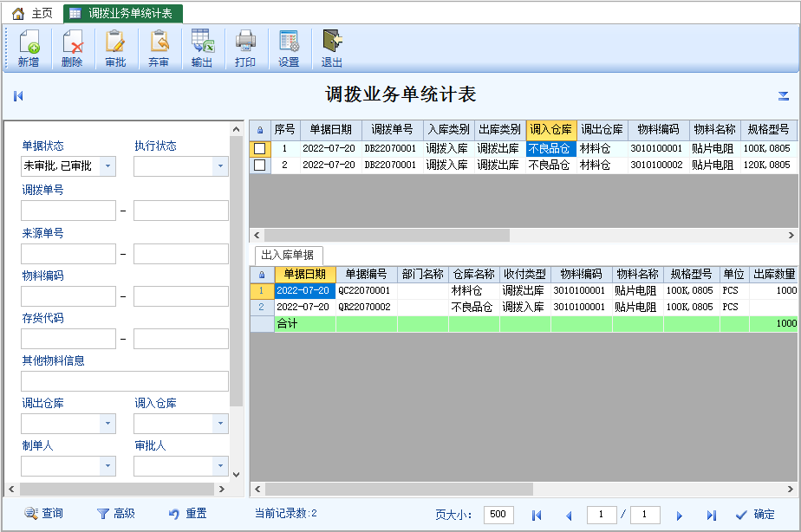Click the 调拨单号 column header
801x532 pixels.
point(393,130)
